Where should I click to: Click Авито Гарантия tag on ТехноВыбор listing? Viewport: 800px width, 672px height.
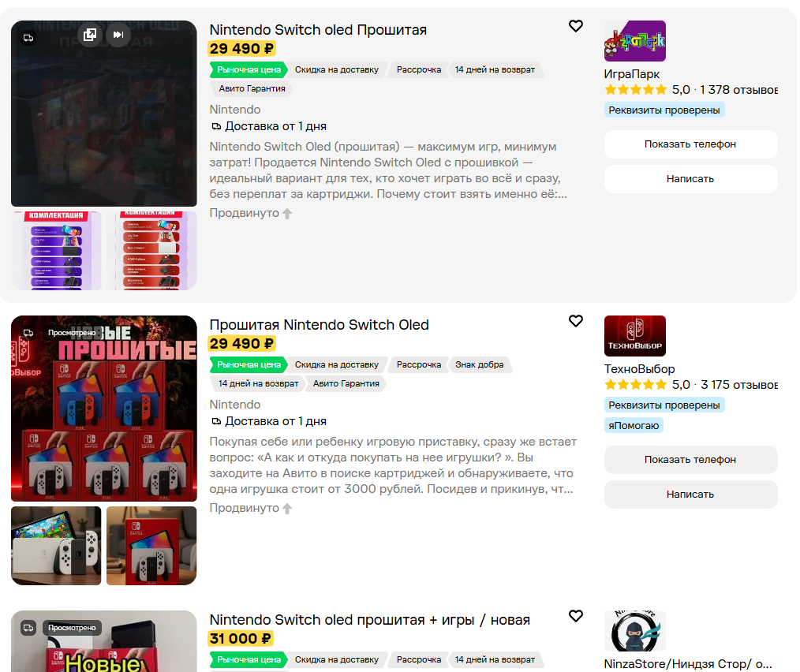point(346,383)
